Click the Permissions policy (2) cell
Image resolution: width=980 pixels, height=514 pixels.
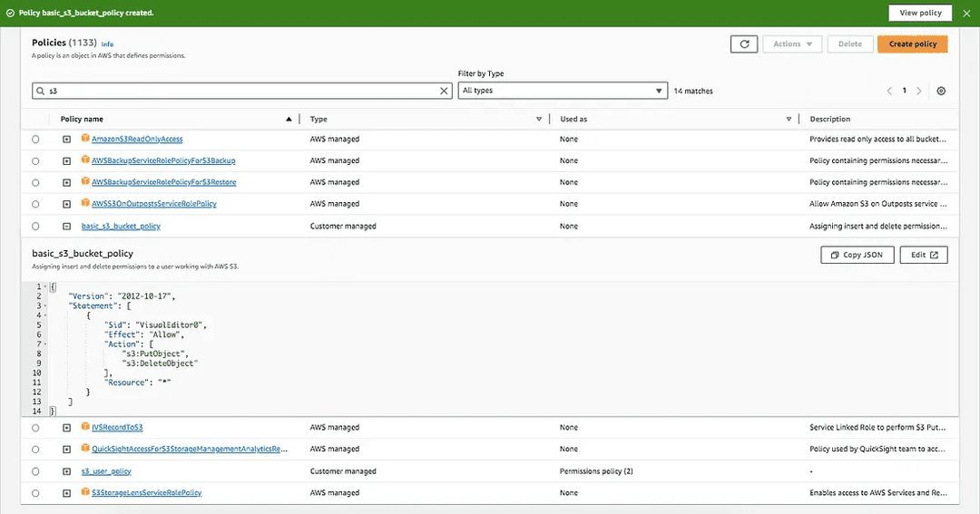(x=596, y=471)
